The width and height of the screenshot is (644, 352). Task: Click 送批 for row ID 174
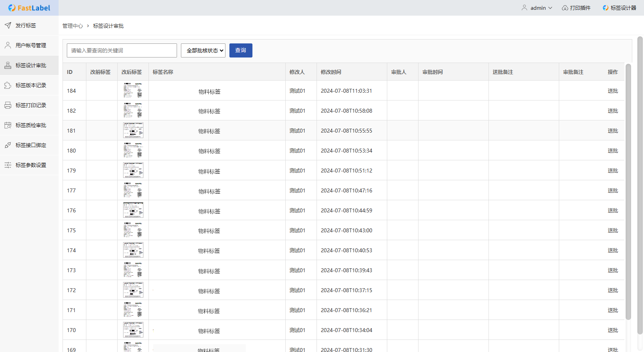(613, 250)
